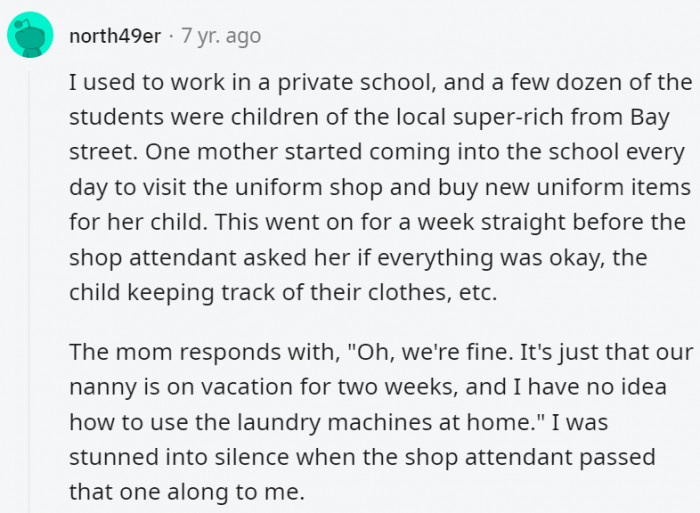Screen dimensions: 700x513
Task: Select the second paragraph starting 'The mom responds'
Action: point(381,421)
